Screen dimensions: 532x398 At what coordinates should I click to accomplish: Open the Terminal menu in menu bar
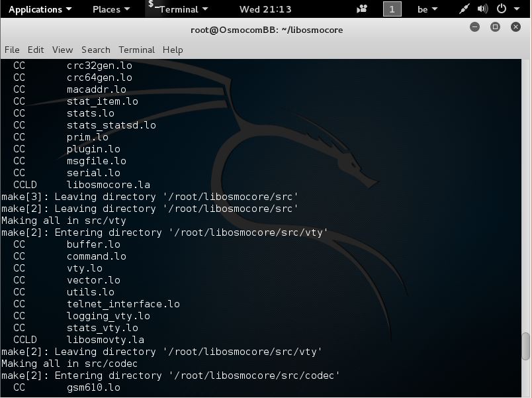(x=136, y=50)
